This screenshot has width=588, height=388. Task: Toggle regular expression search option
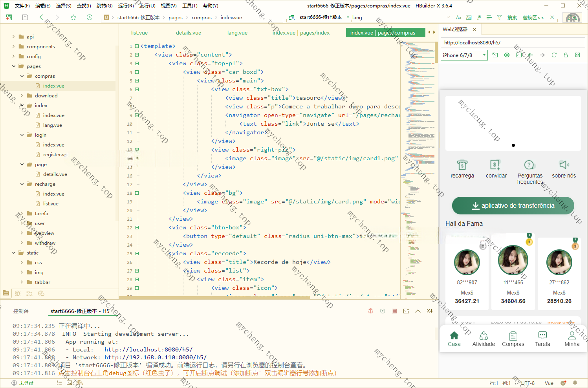[479, 18]
